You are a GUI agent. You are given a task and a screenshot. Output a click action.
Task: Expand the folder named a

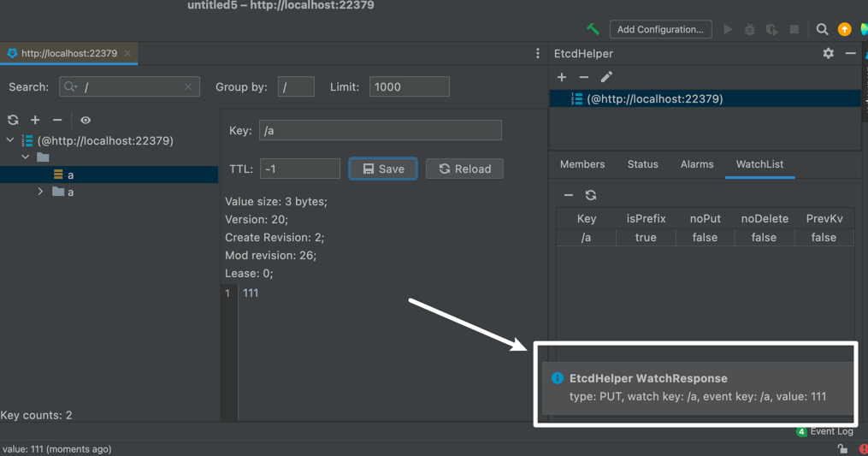point(40,192)
